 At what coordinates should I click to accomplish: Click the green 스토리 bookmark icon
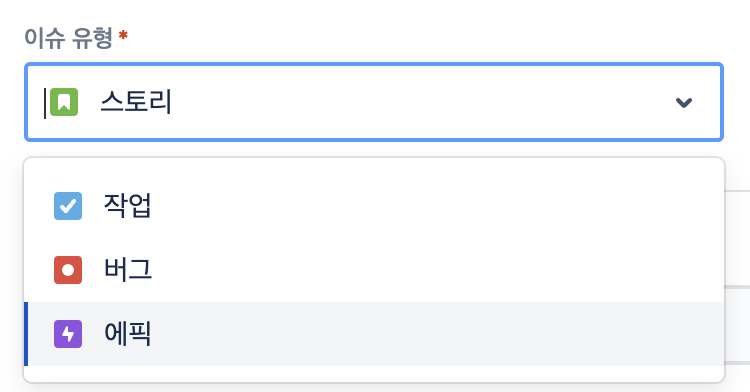[64, 102]
